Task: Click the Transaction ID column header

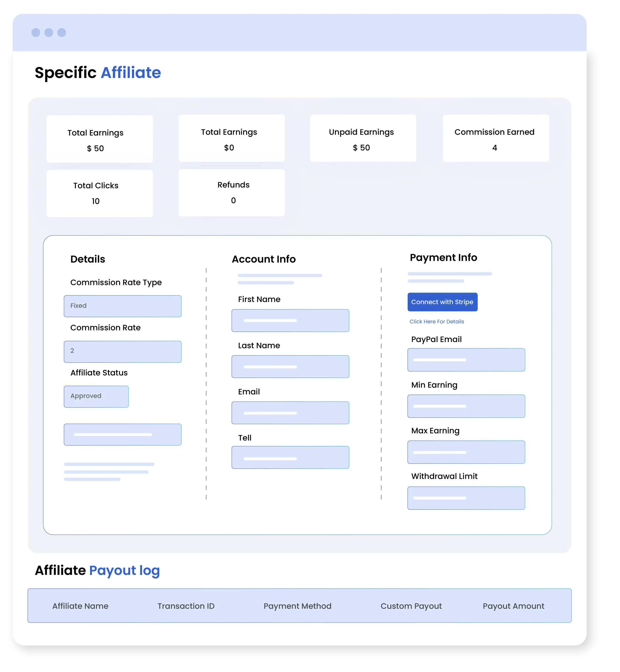Action: [x=186, y=606]
